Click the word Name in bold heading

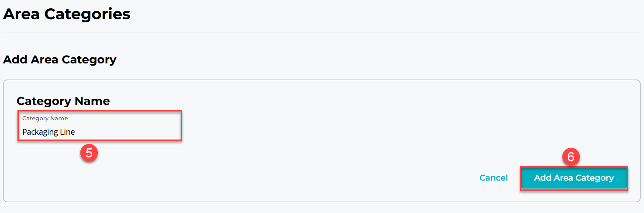pyautogui.click(x=92, y=101)
